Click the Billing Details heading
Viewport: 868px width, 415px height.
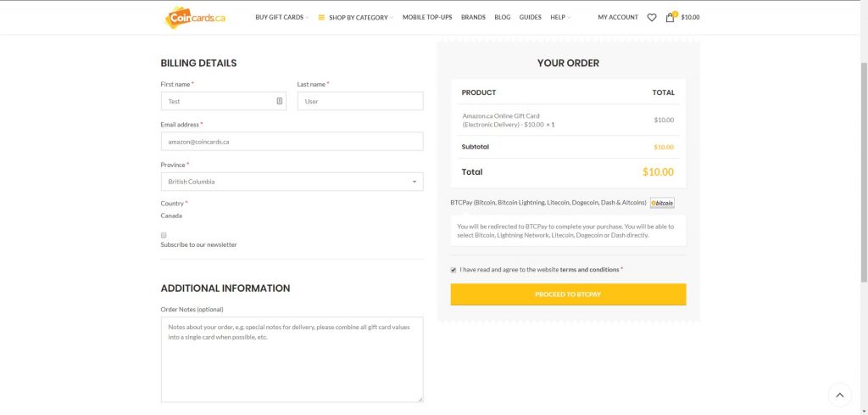click(198, 63)
